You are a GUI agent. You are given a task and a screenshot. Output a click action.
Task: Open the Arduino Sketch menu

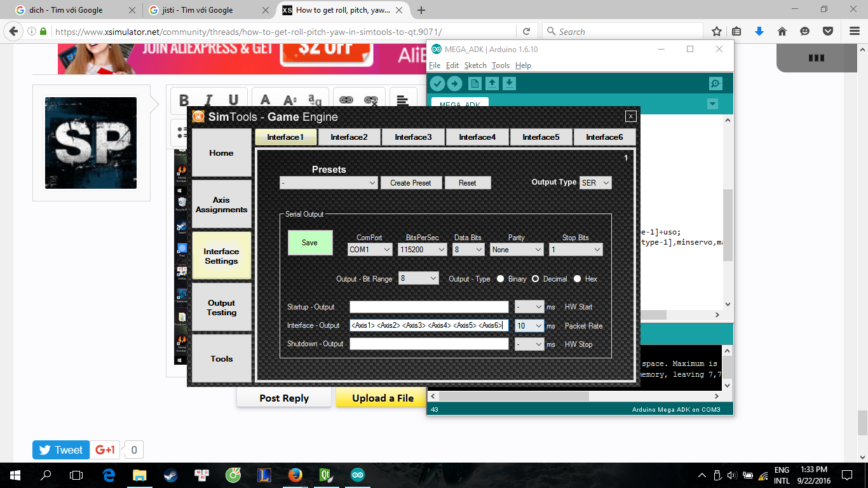475,65
